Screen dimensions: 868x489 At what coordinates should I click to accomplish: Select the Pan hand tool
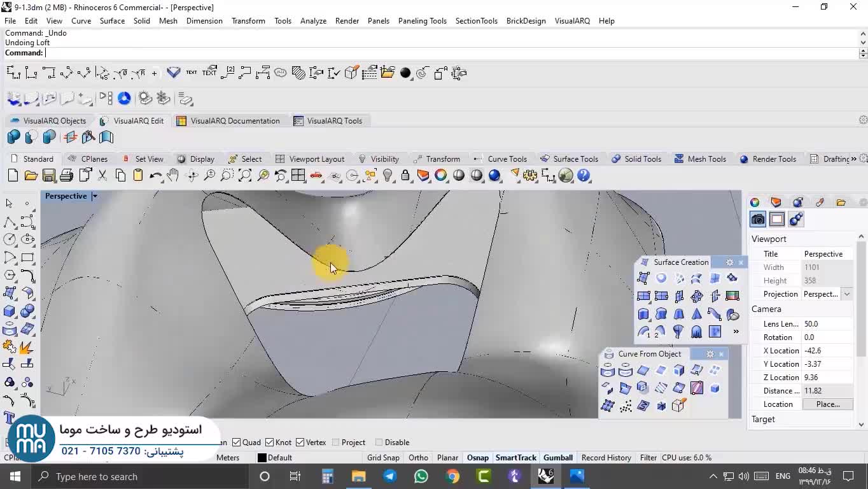pyautogui.click(x=173, y=176)
